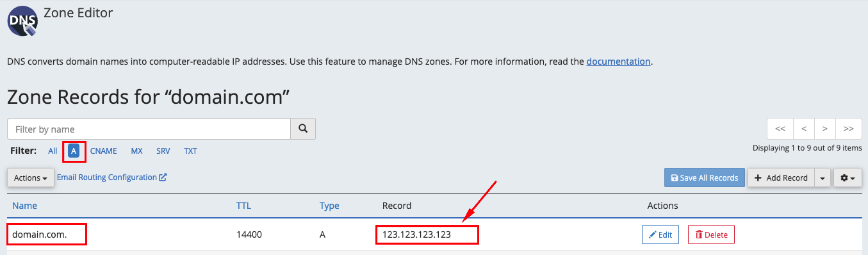The height and width of the screenshot is (255, 868).
Task: Open the gear settings dropdown
Action: tap(847, 177)
